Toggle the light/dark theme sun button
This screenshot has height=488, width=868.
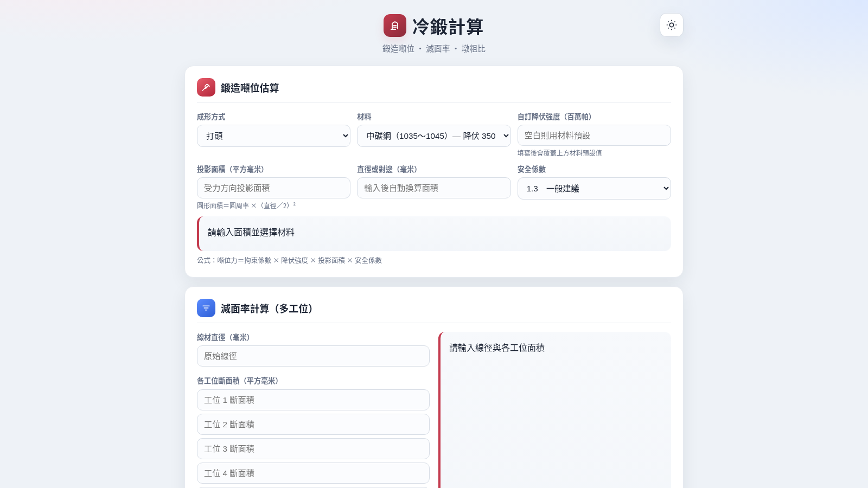pyautogui.click(x=672, y=25)
